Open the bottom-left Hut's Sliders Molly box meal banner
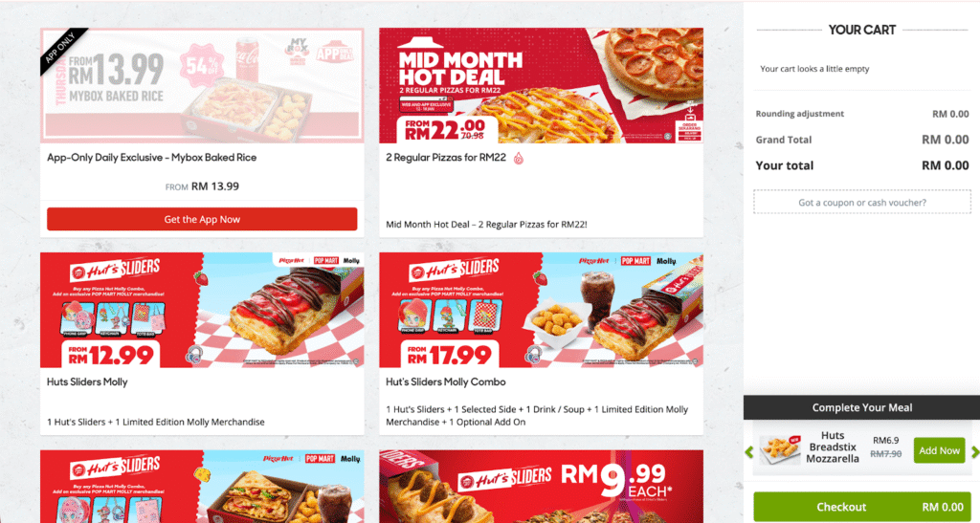Image resolution: width=980 pixels, height=523 pixels. [x=202, y=486]
